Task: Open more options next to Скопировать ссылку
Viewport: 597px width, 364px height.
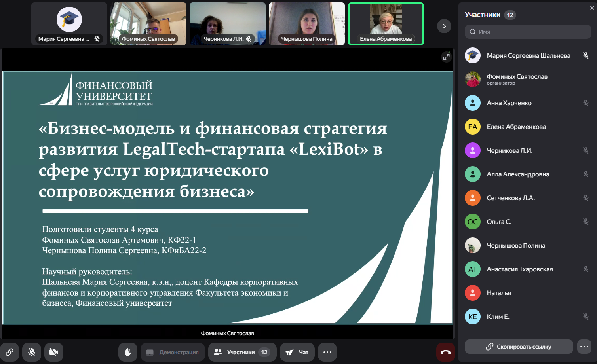Action: pyautogui.click(x=584, y=347)
